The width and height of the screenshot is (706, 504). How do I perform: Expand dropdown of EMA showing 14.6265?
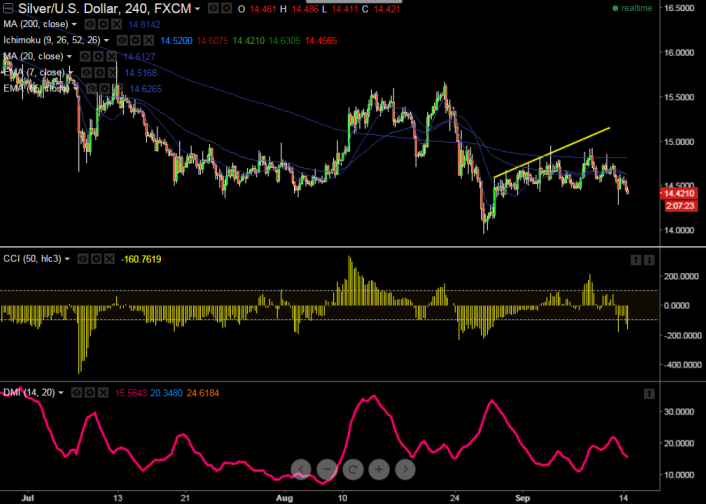[75, 89]
